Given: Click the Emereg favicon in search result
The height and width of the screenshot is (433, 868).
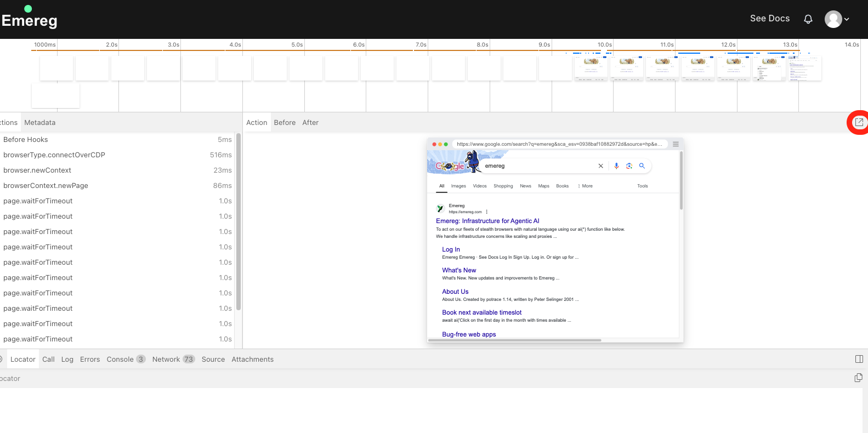Looking at the screenshot, I should [440, 209].
